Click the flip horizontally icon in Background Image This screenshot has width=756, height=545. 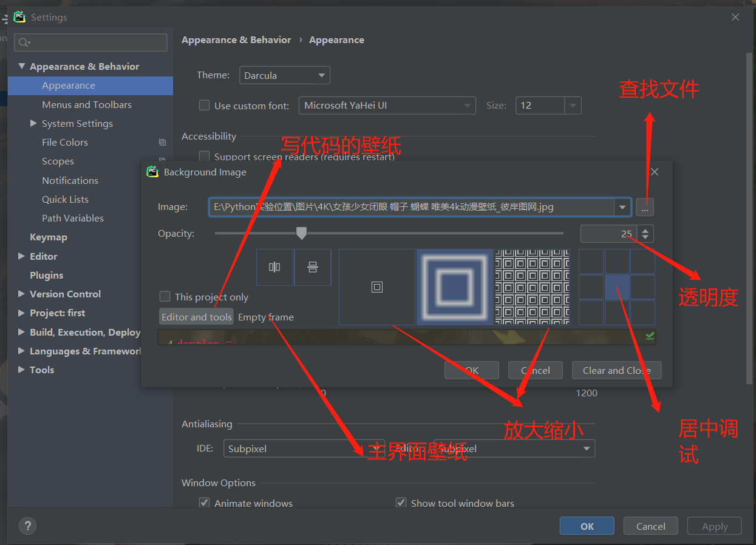coord(274,267)
